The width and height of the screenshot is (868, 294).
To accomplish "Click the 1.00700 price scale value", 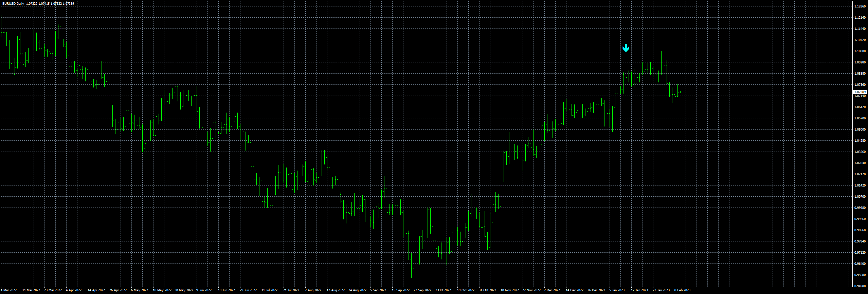I will (860, 197).
